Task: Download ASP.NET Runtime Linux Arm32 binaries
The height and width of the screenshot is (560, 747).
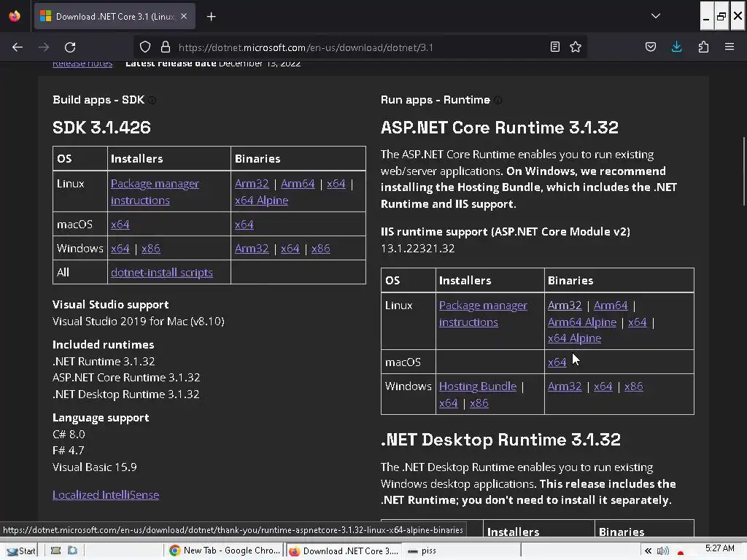Action: tap(565, 306)
